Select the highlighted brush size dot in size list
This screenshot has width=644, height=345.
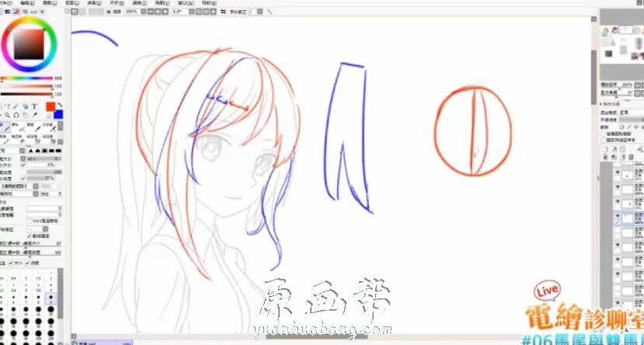pyautogui.click(x=51, y=297)
